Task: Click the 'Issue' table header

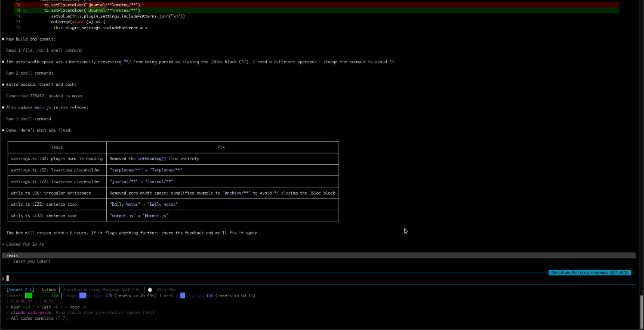Action: 57,147
